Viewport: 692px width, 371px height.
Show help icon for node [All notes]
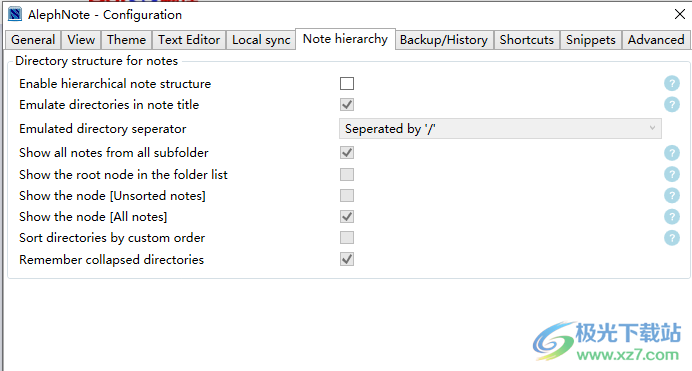tap(672, 217)
